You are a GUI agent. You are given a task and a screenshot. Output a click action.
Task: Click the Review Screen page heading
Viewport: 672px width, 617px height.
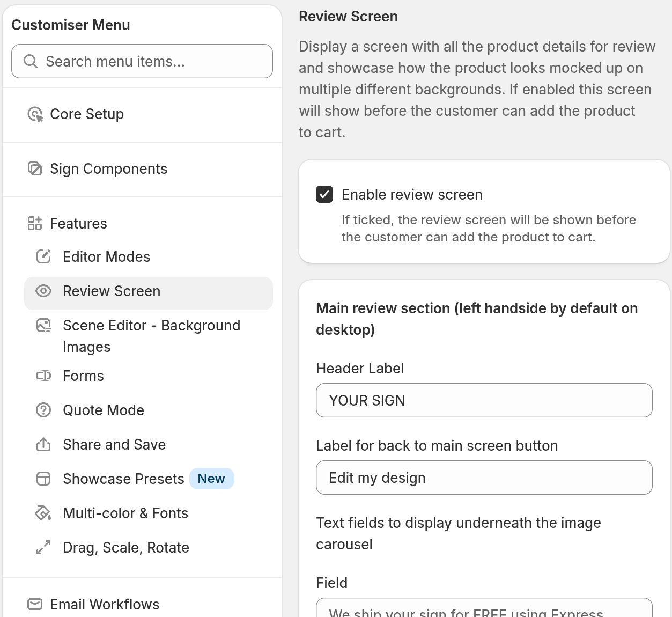[x=348, y=17]
